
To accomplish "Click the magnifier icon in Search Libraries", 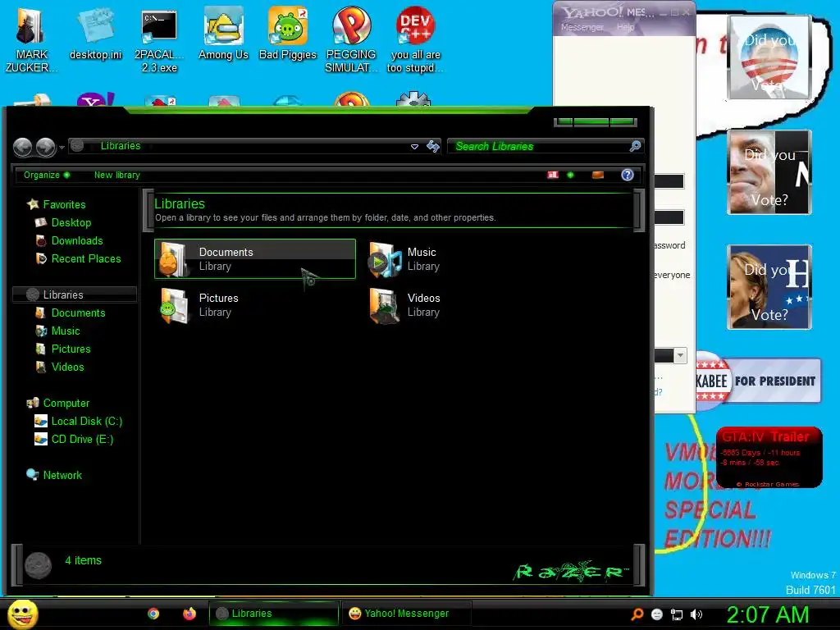I will (635, 146).
